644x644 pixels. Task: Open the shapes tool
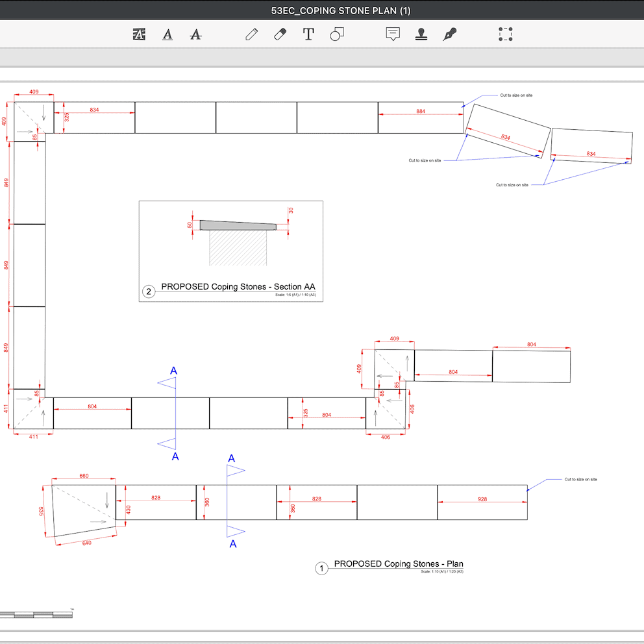pos(336,34)
